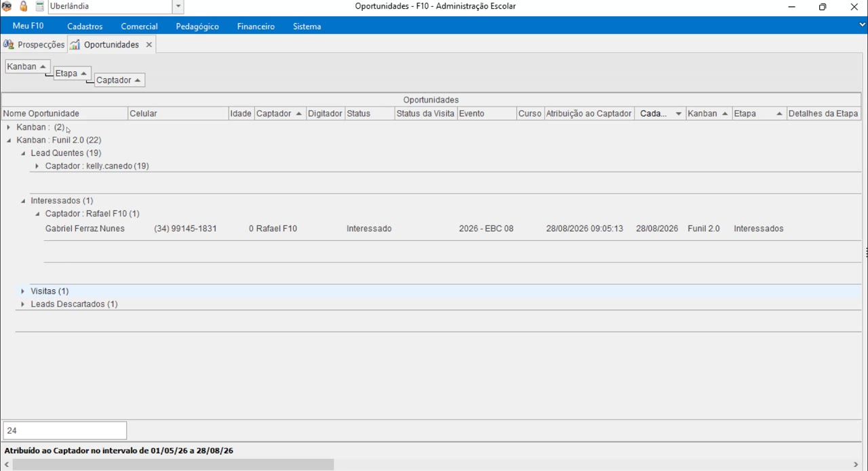Collapse the 'Kanban : Funil 2.0 (22)' group

pyautogui.click(x=8, y=140)
